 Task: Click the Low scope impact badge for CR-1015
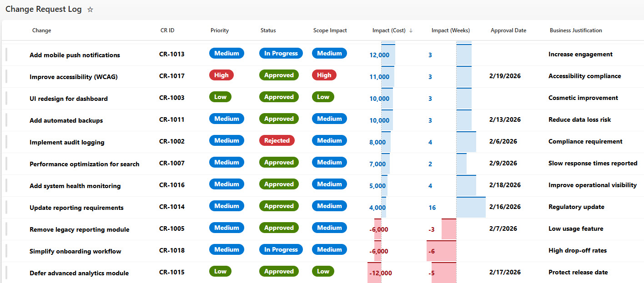(323, 272)
